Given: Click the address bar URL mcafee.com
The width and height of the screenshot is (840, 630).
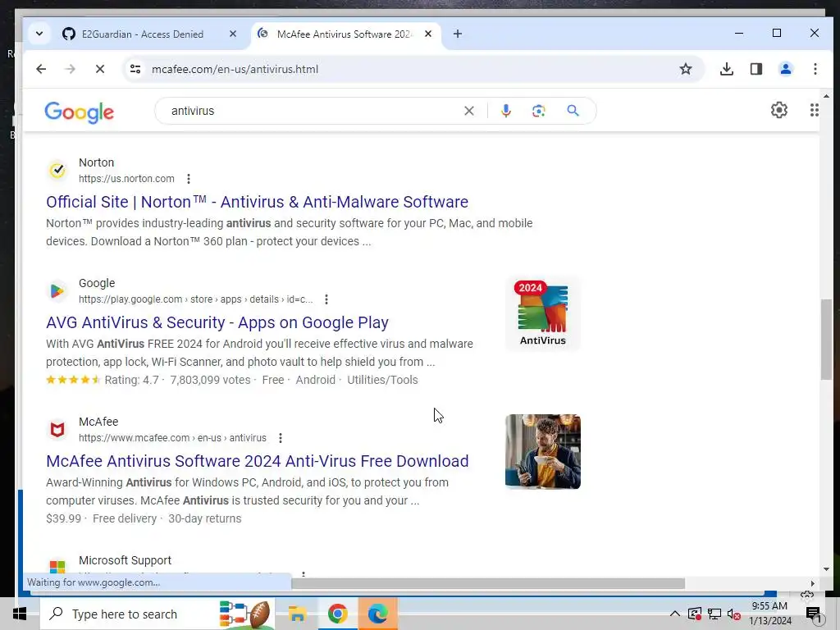Looking at the screenshot, I should 235,69.
